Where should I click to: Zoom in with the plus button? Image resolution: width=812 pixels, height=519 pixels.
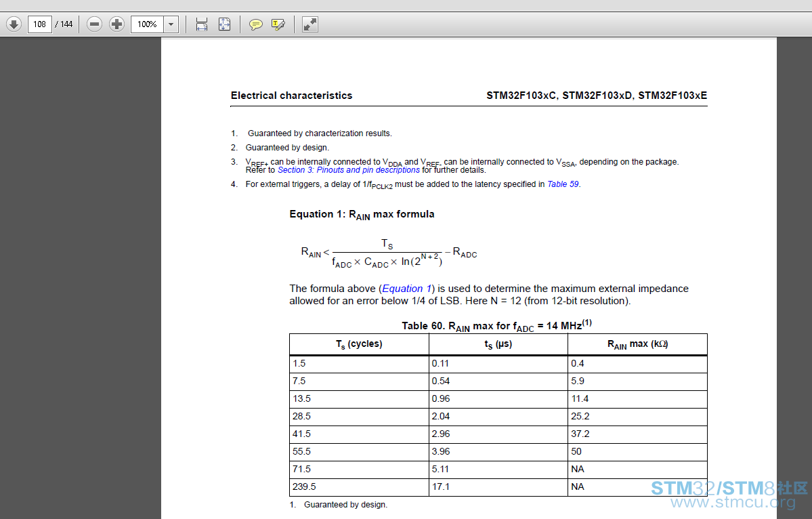pos(117,24)
